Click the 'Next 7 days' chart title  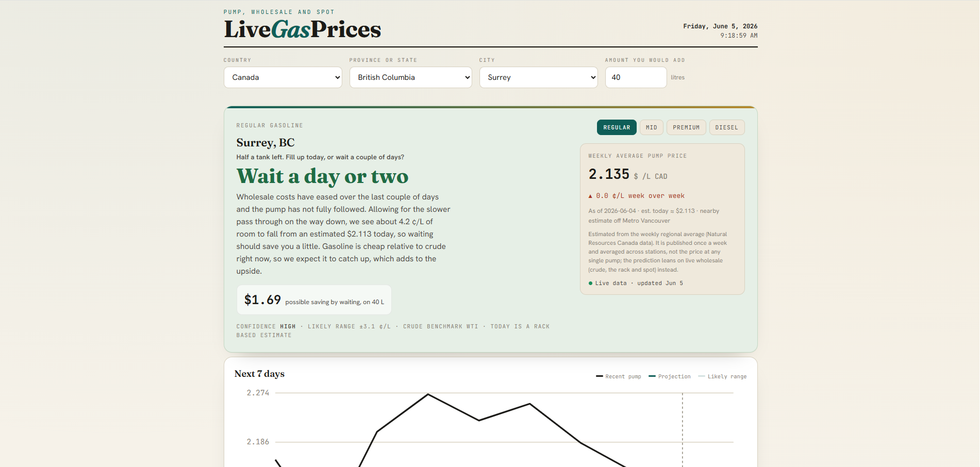coord(259,374)
